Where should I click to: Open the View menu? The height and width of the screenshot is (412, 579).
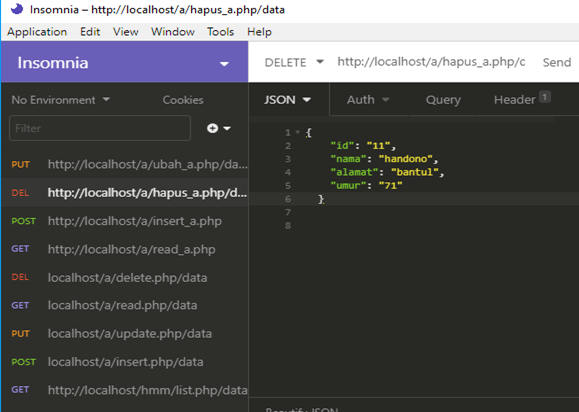[x=126, y=32]
